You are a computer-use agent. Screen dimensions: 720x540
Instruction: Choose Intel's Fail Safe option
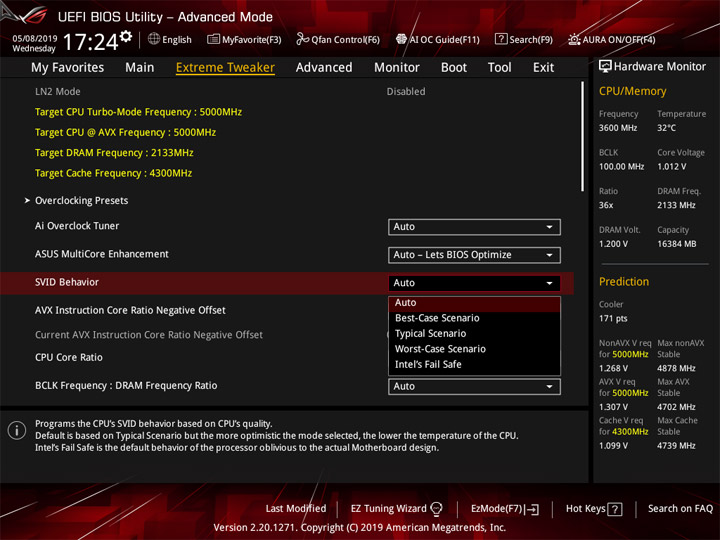pos(474,365)
